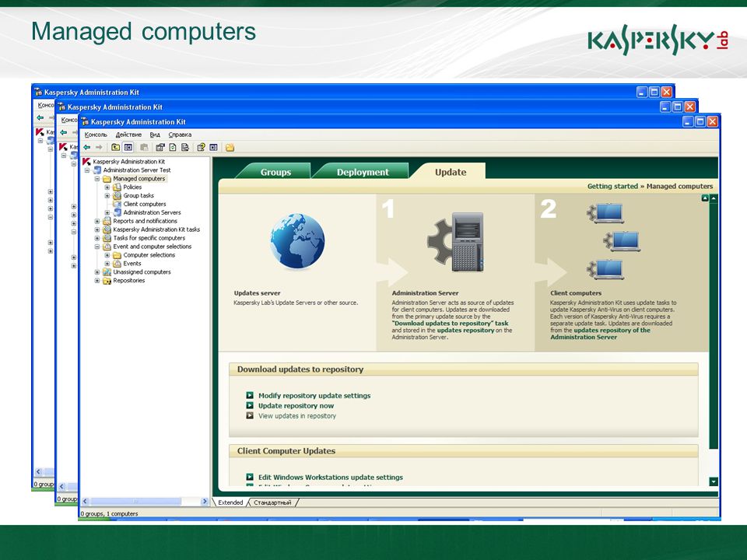Click the Export list toolbar icon

[185, 148]
